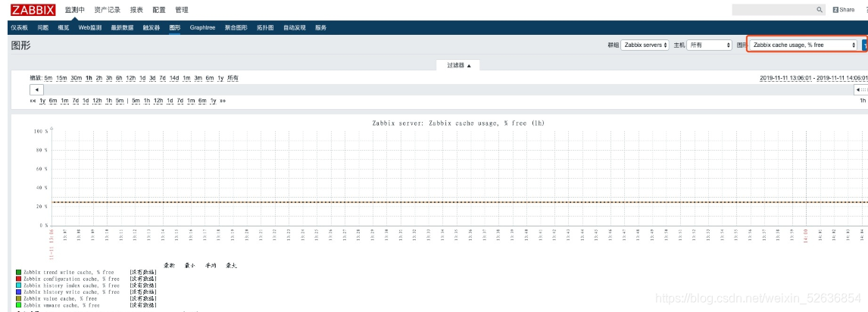Image resolution: width=868 pixels, height=312 pixels.
Task: Set zoom to 15m
Action: tap(61, 78)
